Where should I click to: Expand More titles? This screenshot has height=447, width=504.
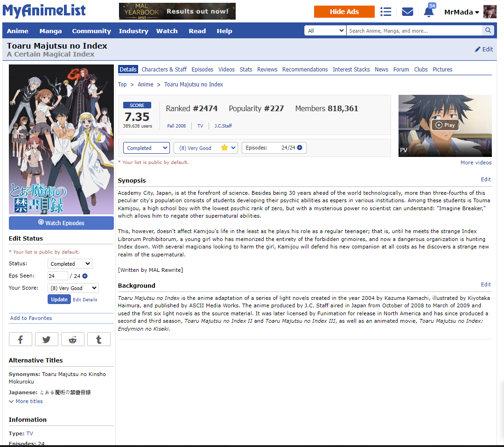click(26, 401)
